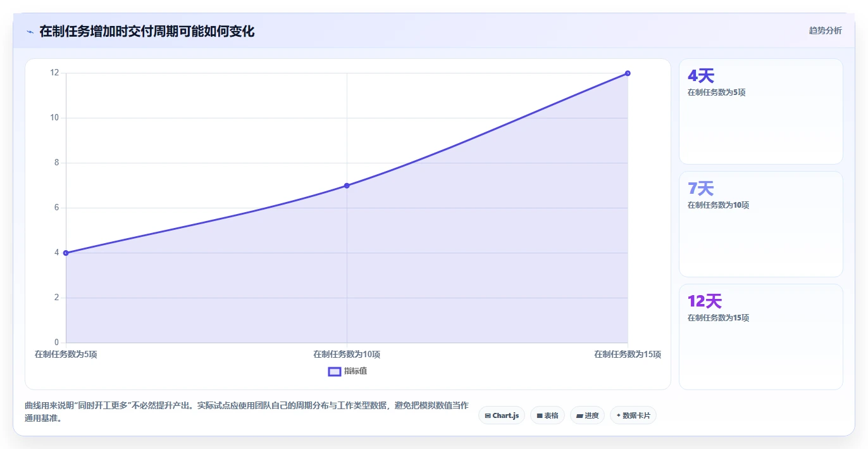
Task: Select the data point for 在制任务数为5项
Action: (x=66, y=253)
